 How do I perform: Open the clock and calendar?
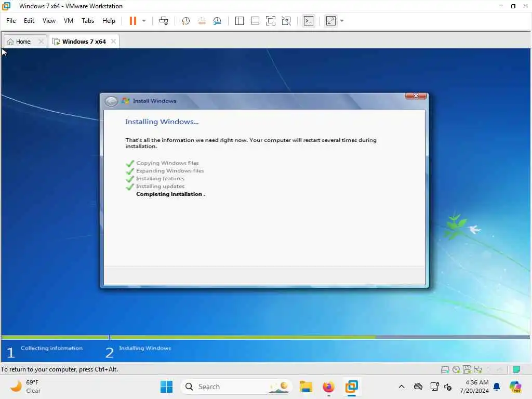[474, 387]
